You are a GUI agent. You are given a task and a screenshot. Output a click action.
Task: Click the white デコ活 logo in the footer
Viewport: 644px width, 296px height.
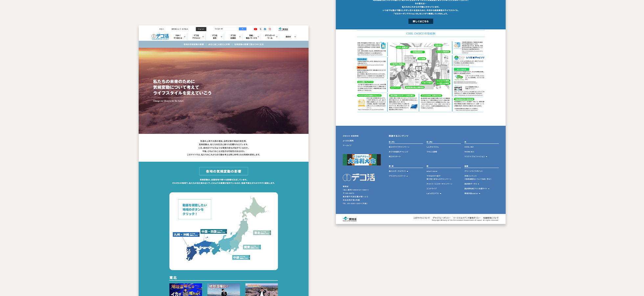coord(359,178)
